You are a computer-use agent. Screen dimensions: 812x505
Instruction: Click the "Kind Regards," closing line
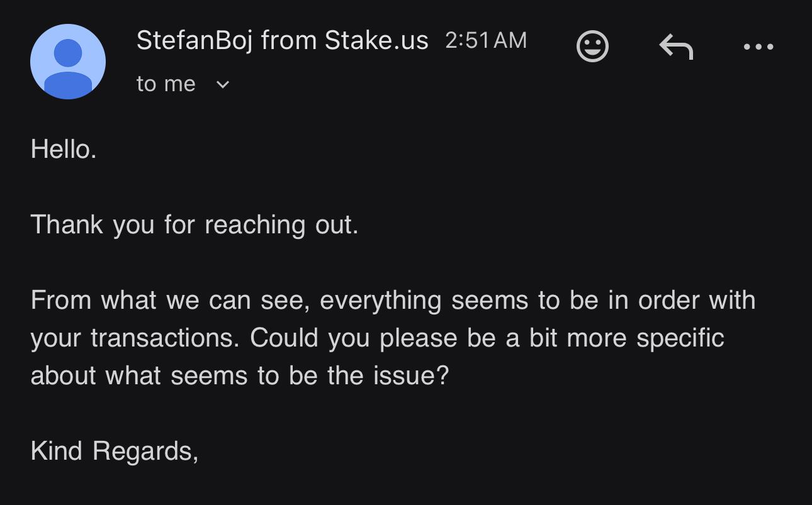pyautogui.click(x=115, y=451)
